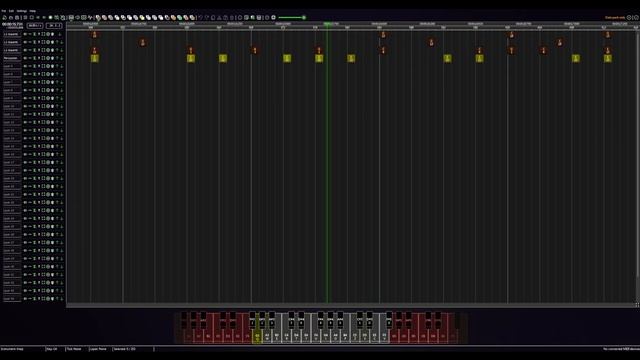Undo the last action via toolbar
The height and width of the screenshot is (360, 640).
point(200,18)
